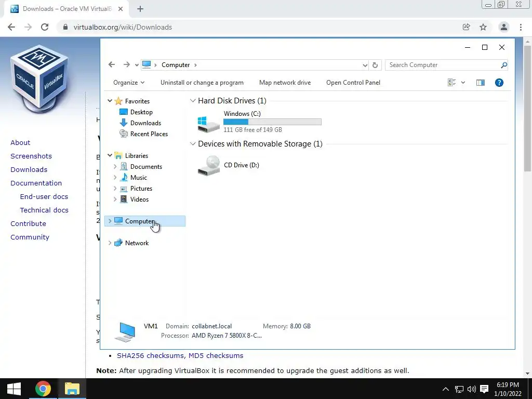Click SHA256 checksums link

coord(151,355)
